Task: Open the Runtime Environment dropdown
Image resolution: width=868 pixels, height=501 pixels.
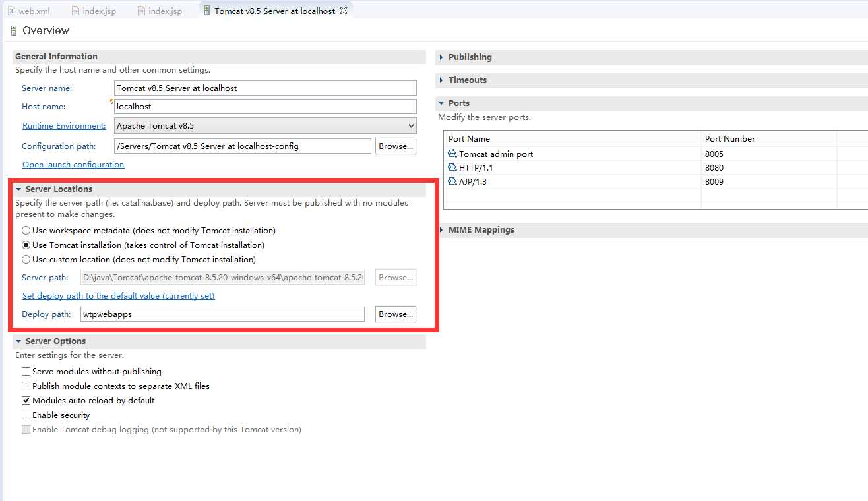Action: 265,125
